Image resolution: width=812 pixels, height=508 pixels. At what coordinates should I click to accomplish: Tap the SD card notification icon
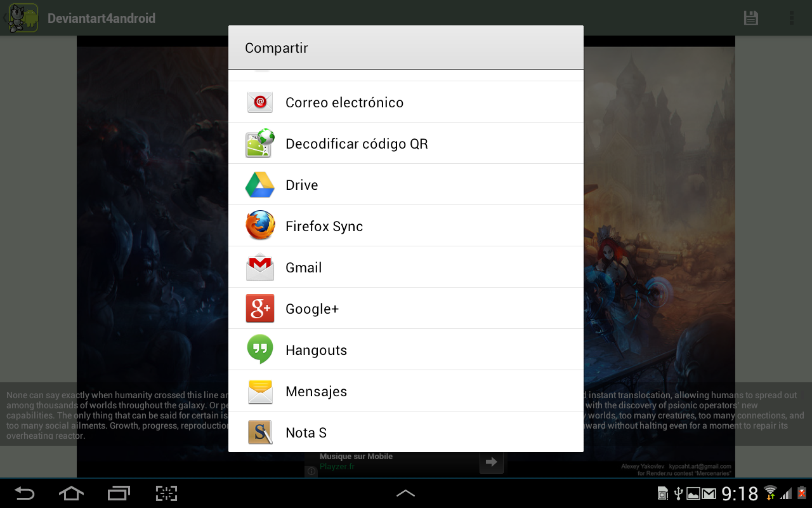(663, 493)
